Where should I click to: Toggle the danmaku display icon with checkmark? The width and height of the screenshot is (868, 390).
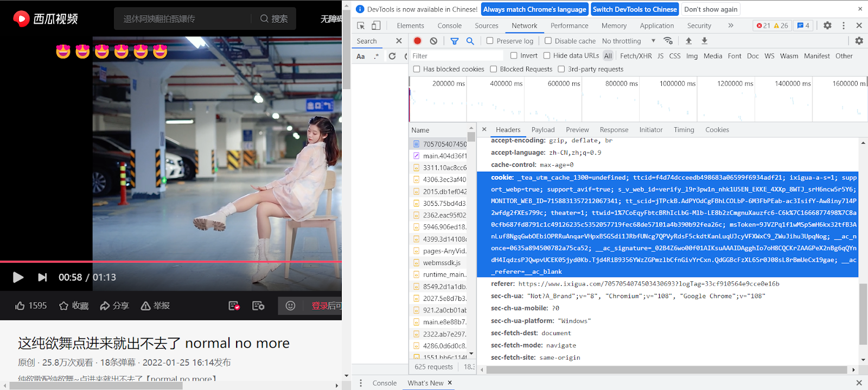[234, 306]
